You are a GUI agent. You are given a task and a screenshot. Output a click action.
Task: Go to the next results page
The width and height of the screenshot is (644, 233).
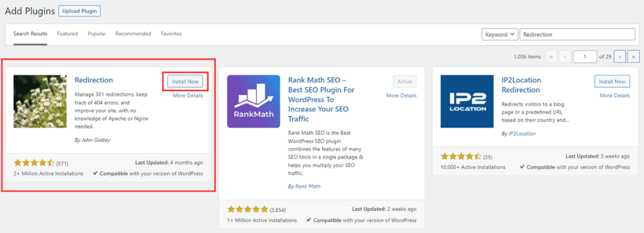[619, 57]
